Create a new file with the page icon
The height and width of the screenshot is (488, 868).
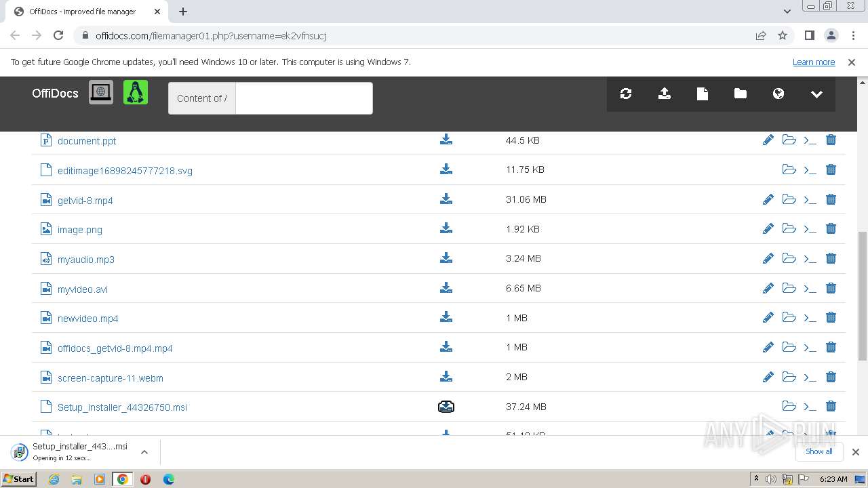(x=703, y=94)
